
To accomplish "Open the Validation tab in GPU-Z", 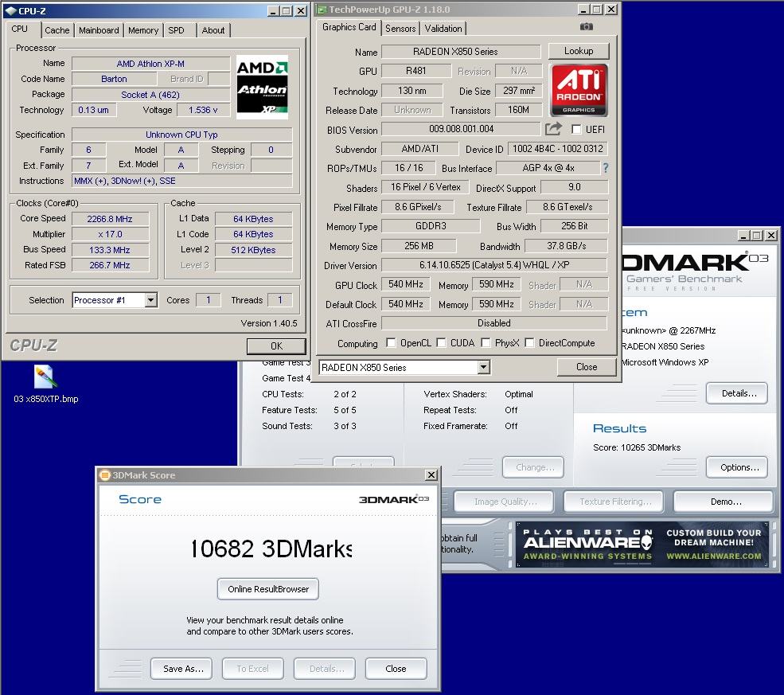I will point(443,29).
